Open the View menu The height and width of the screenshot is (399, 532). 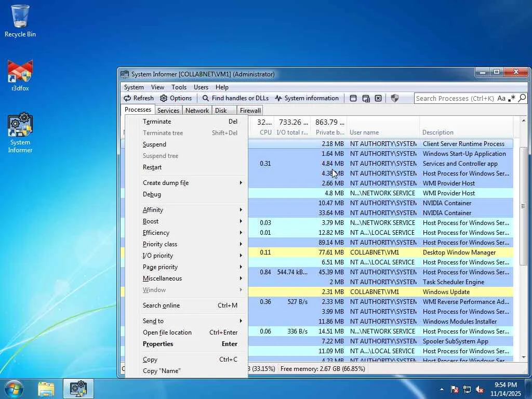click(x=157, y=87)
